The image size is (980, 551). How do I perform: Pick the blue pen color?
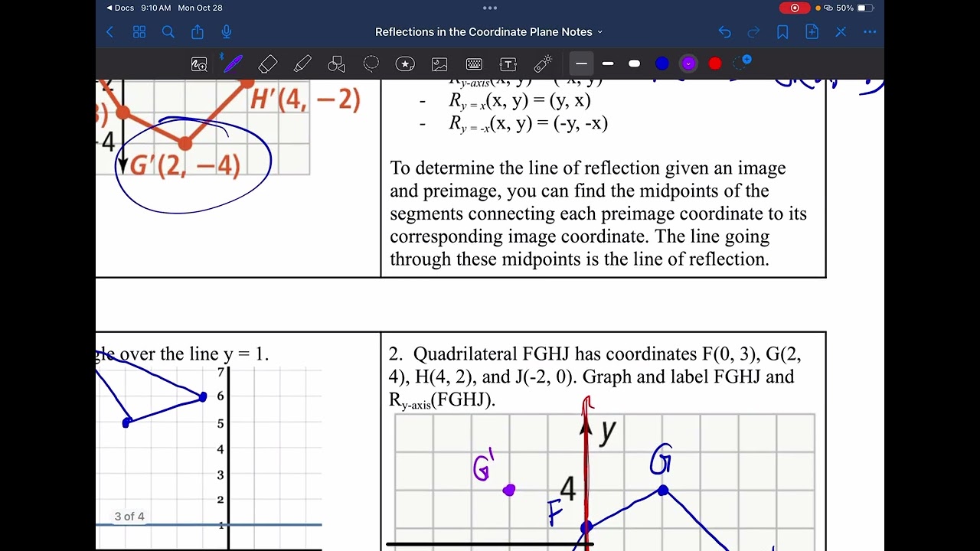tap(662, 64)
